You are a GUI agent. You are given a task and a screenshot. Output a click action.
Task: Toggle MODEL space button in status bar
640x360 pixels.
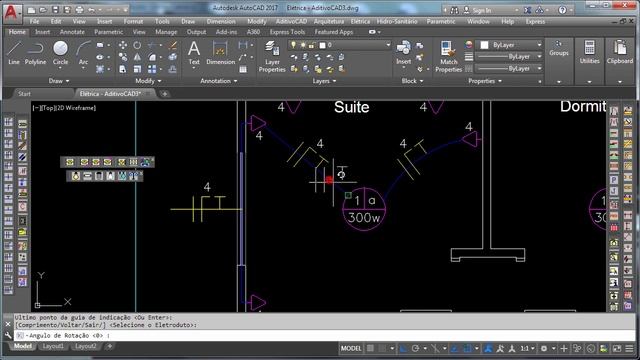point(351,349)
